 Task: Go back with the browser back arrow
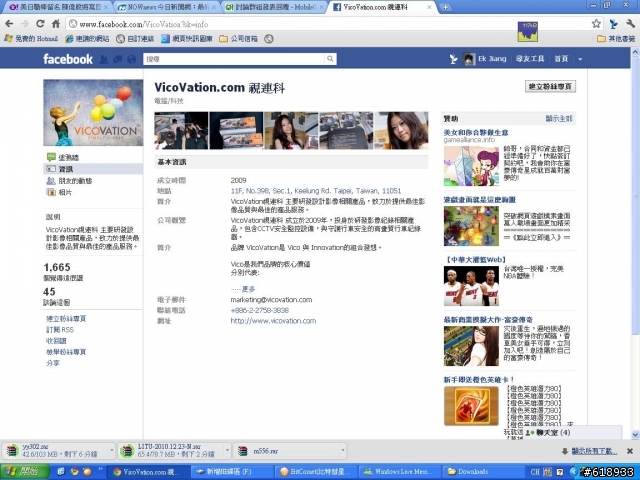coord(9,24)
